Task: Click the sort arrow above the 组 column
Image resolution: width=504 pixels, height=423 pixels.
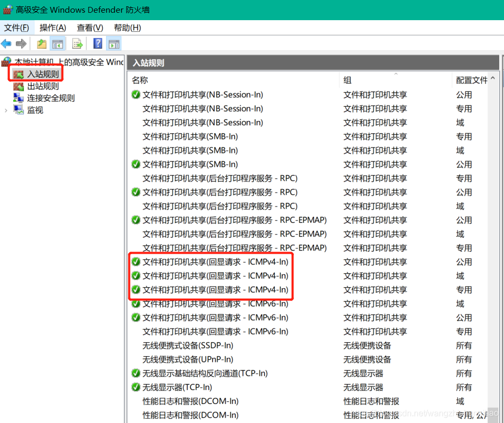Action: pos(396,74)
